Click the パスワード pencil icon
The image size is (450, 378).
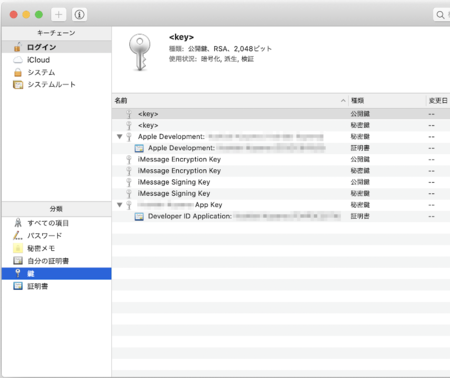[x=18, y=235]
